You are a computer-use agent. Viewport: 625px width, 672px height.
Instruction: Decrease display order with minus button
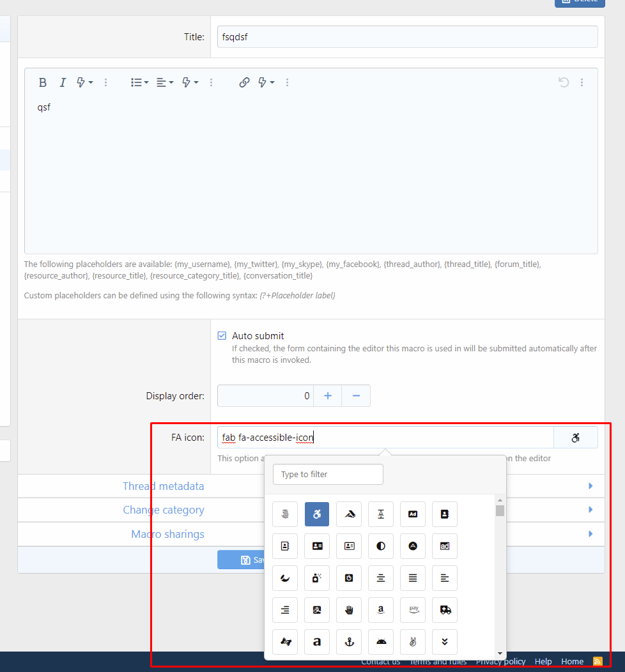(x=356, y=396)
